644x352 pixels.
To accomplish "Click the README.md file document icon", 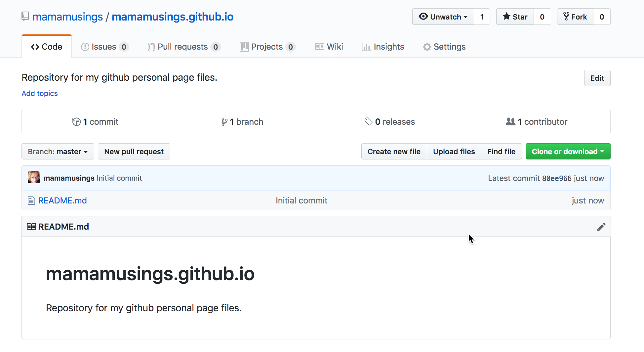I will pyautogui.click(x=31, y=200).
